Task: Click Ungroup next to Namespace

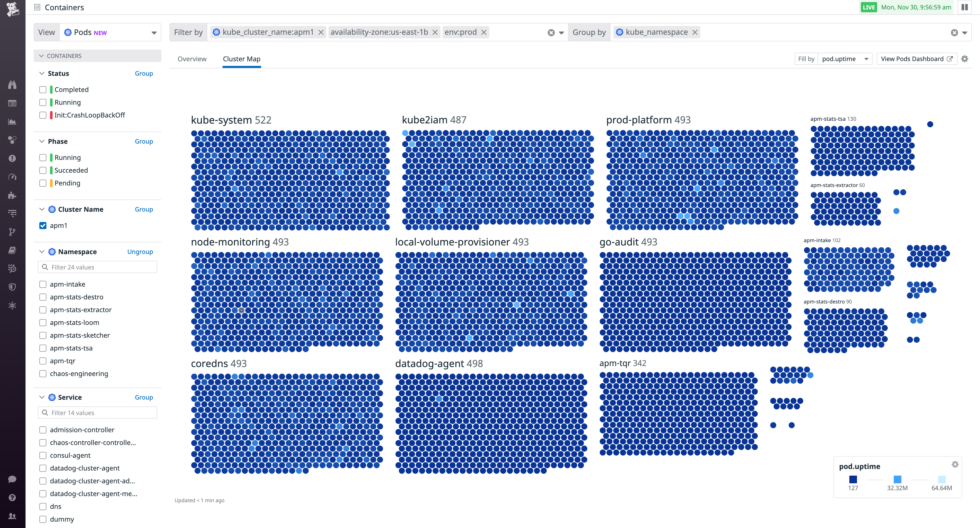Action: click(140, 252)
